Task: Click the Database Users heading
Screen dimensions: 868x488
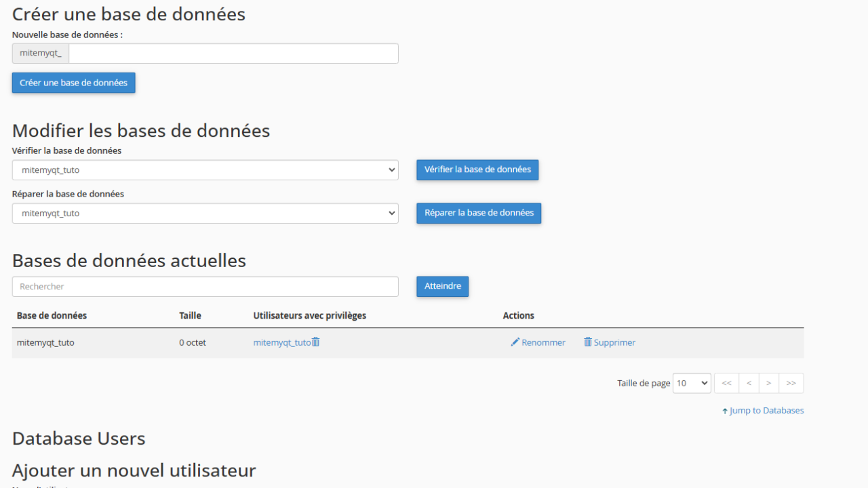Action: (x=79, y=439)
